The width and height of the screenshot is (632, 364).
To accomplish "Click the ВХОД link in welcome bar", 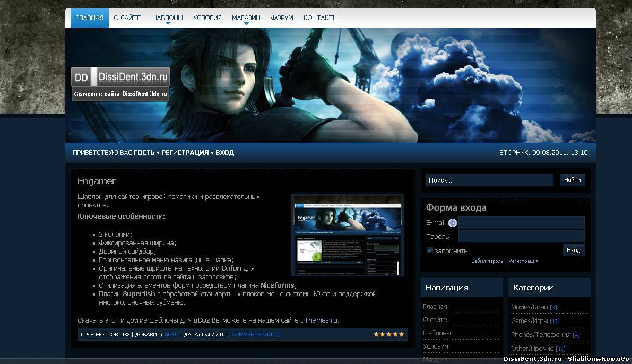I will pos(224,153).
